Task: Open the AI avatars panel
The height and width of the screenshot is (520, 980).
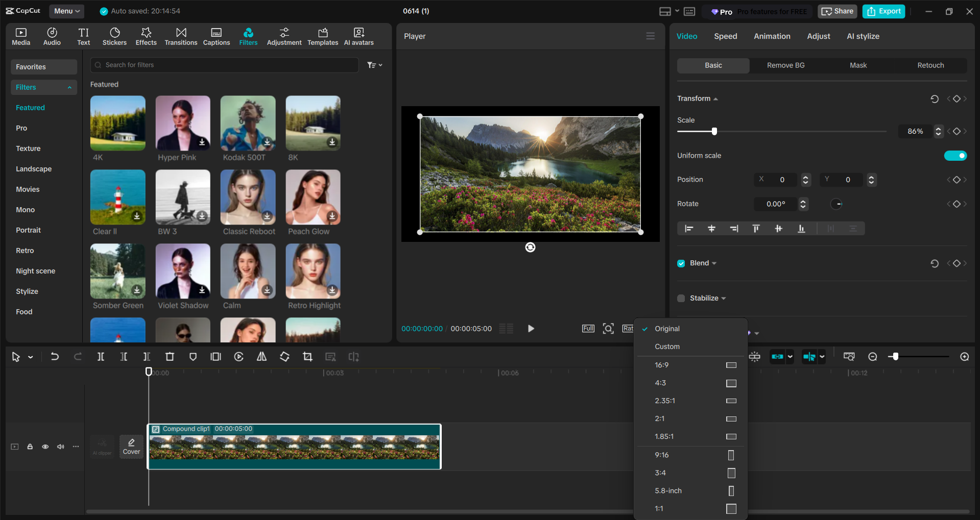Action: coord(358,36)
